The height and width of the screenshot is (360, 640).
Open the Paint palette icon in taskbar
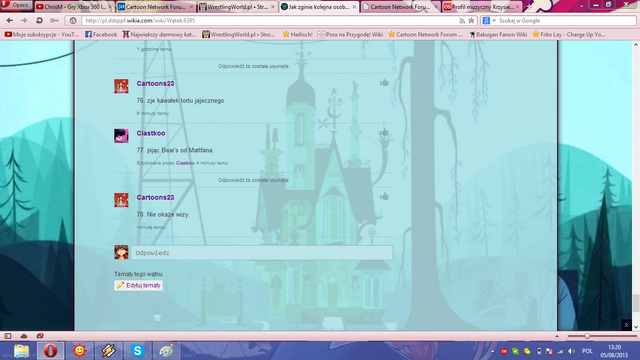pos(166,351)
